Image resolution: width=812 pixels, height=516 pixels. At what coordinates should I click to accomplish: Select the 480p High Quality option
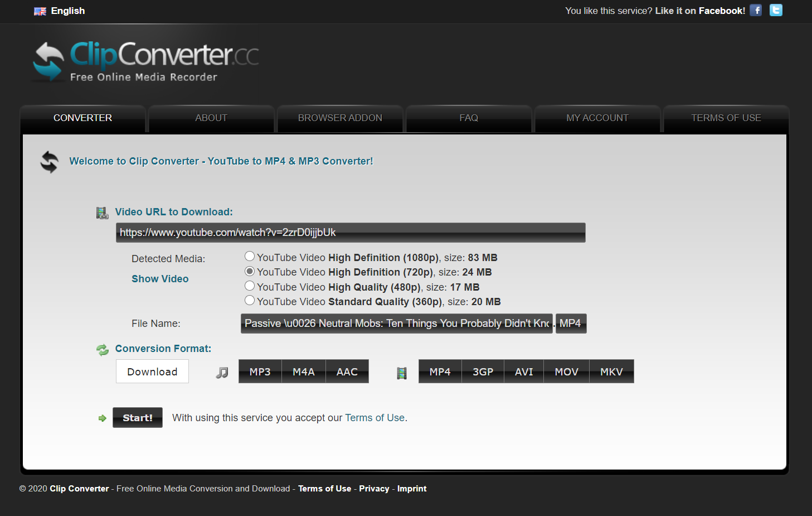pyautogui.click(x=250, y=286)
